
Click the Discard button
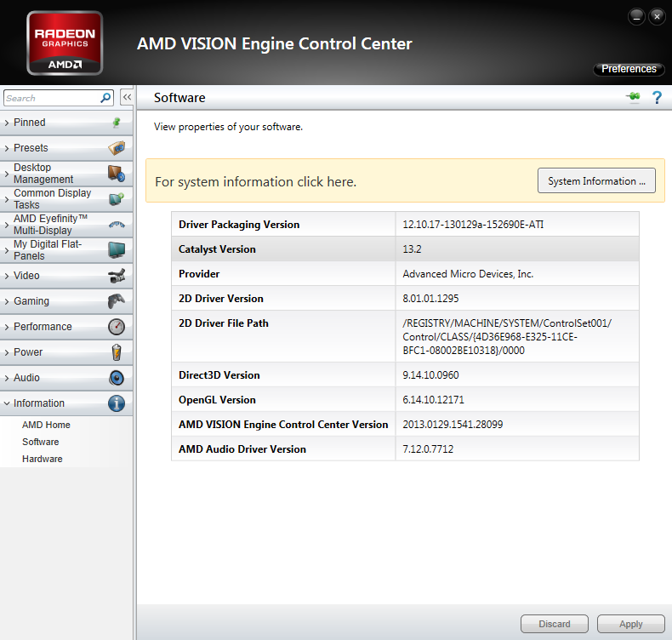click(555, 624)
